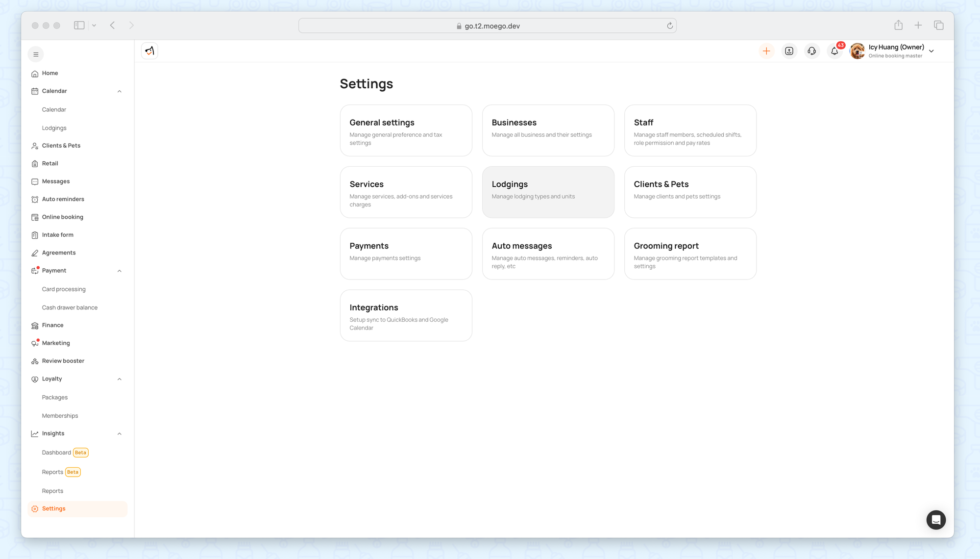Click the browser address bar

click(x=488, y=26)
